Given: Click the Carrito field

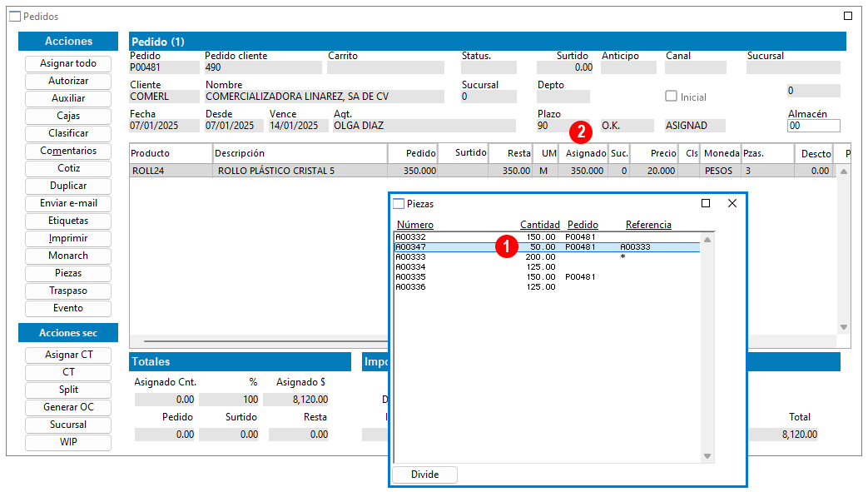Looking at the screenshot, I should [x=385, y=67].
